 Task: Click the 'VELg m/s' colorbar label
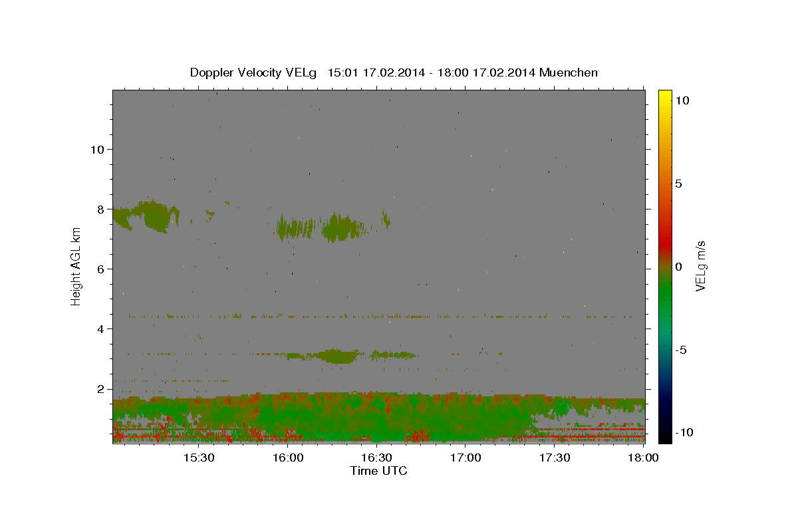click(x=701, y=266)
